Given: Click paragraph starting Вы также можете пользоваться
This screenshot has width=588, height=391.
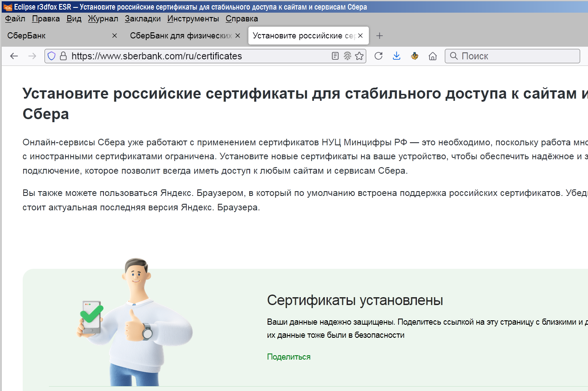Looking at the screenshot, I should click(305, 200).
